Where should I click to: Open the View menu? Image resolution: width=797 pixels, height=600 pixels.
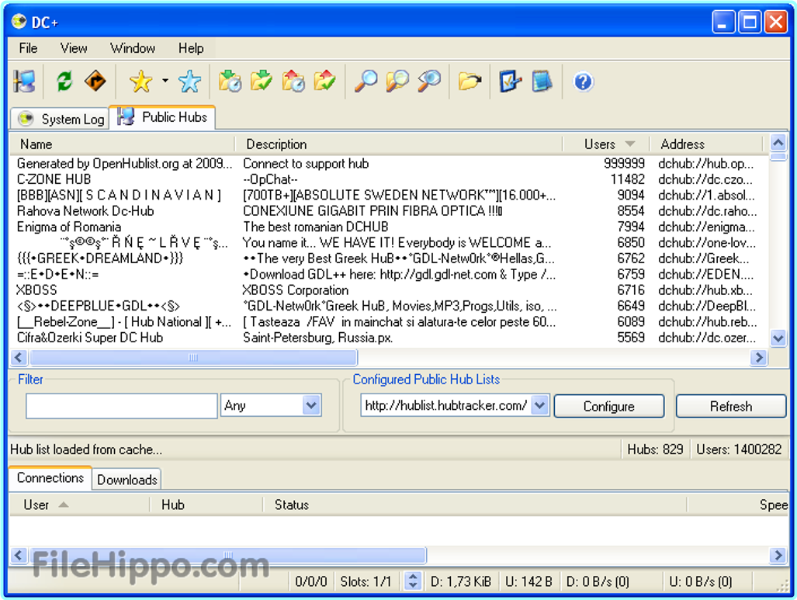click(74, 48)
